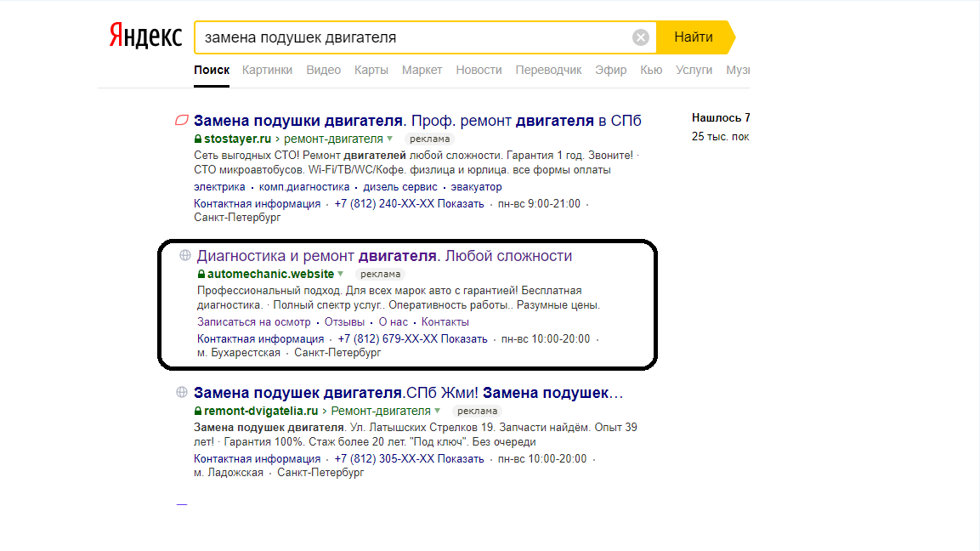980x551 pixels.
Task: Switch to the Картинки tab
Action: pos(267,70)
